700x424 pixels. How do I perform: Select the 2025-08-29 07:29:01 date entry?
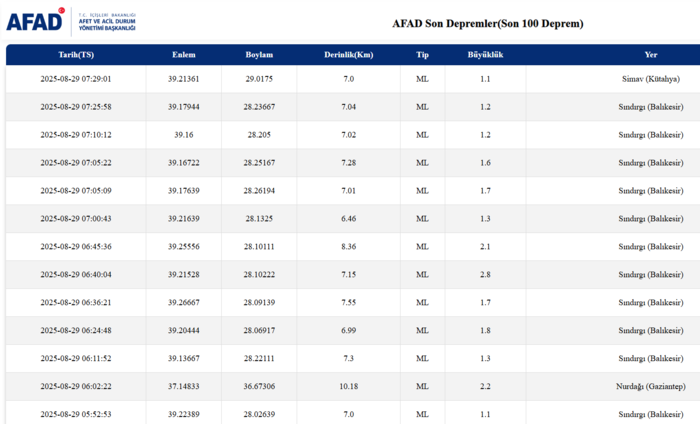pos(76,78)
